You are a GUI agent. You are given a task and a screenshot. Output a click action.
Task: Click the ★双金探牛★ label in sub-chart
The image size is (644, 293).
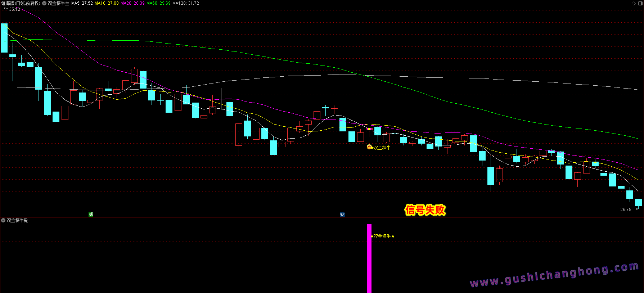382,236
